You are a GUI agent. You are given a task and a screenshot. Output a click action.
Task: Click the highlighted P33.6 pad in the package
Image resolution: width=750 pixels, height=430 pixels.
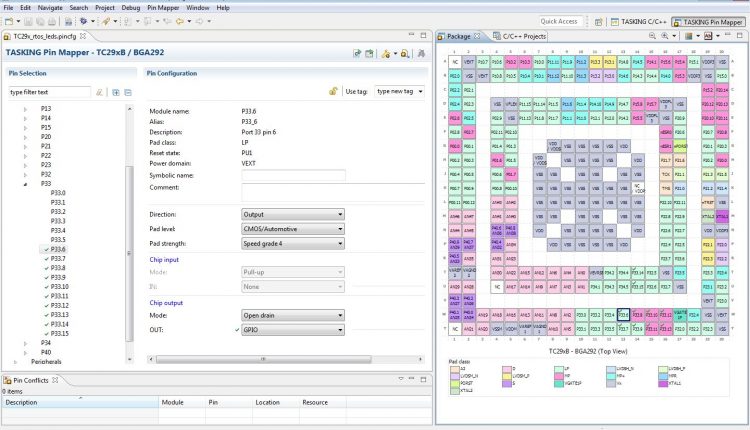pyautogui.click(x=623, y=315)
